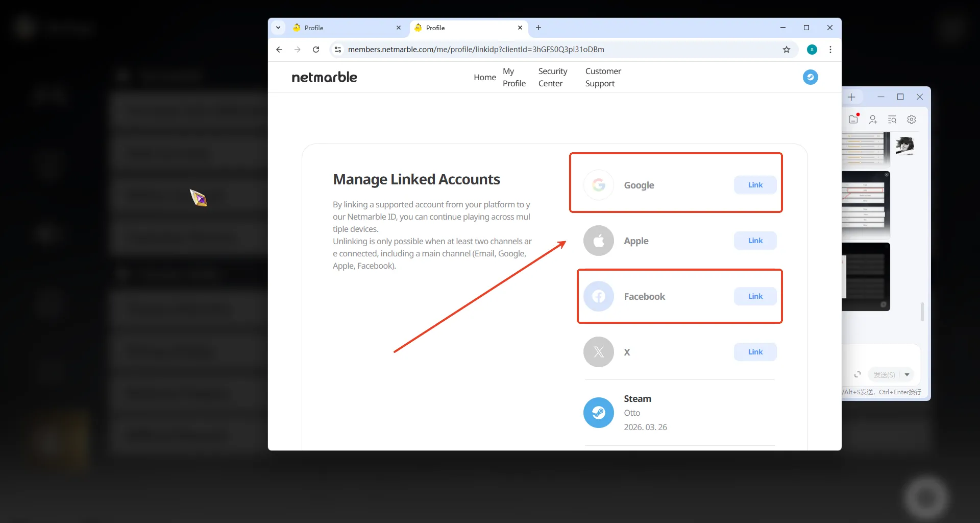Click the Google Link button
Screen dimensions: 980x523
755,185
